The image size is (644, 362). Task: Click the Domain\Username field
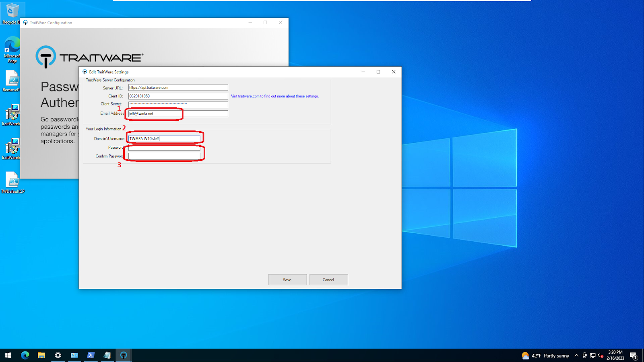coord(164,138)
